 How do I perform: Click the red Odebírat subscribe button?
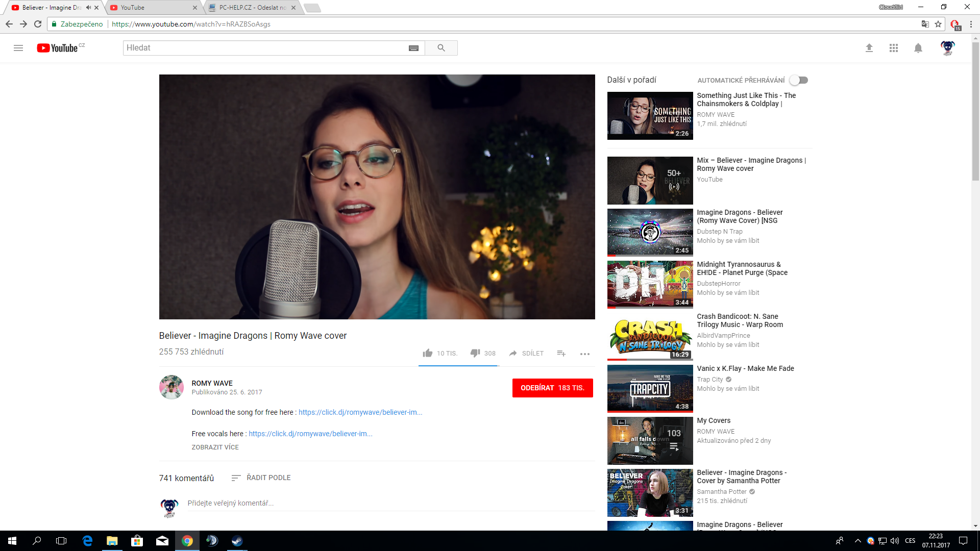tap(552, 388)
